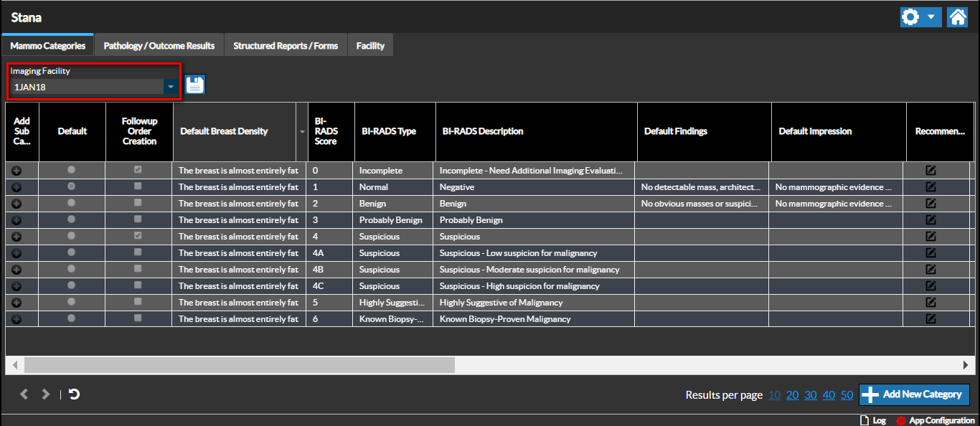This screenshot has height=426, width=980.
Task: Add sub category for Probably Benign row
Action: [x=17, y=220]
